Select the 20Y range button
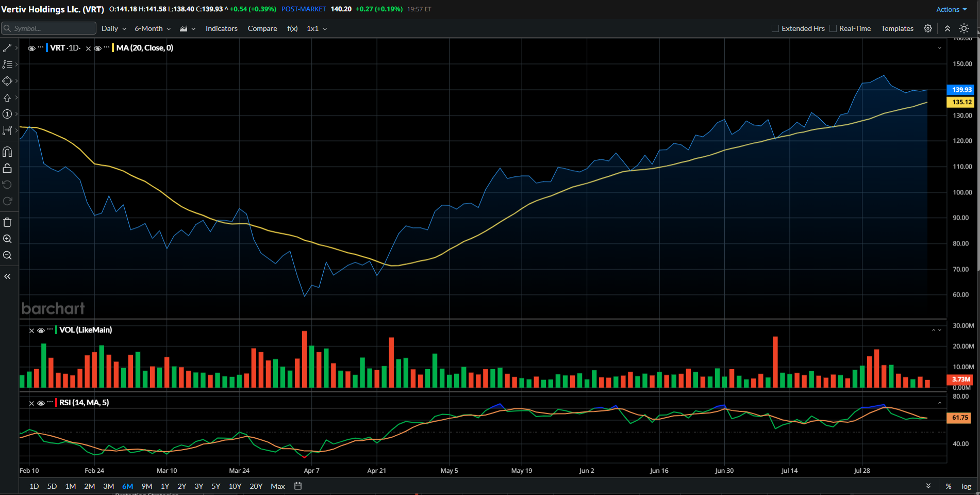This screenshot has height=495, width=980. 256,486
